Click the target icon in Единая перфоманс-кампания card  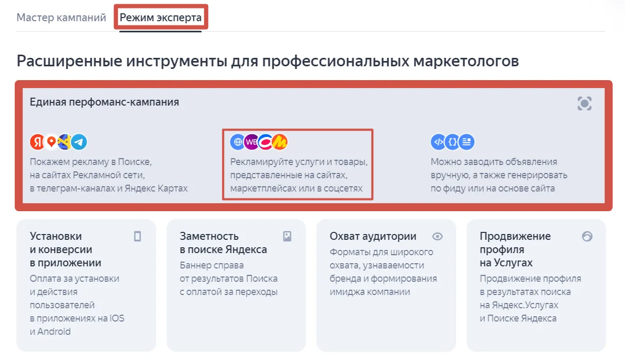click(584, 103)
